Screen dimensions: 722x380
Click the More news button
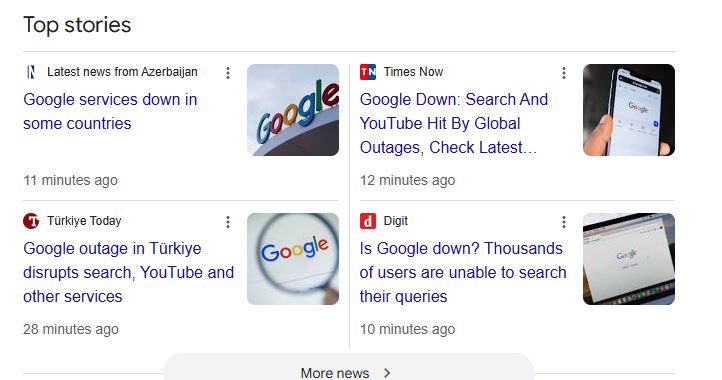(349, 368)
